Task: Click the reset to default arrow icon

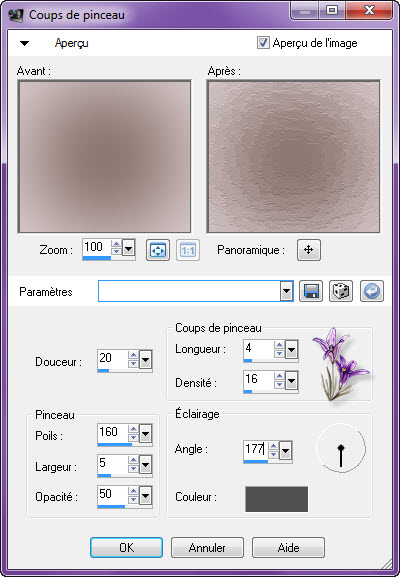Action: (372, 291)
